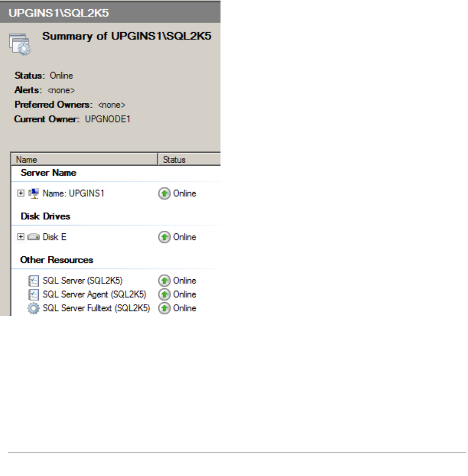Click the Alerts <none> value
Screen dimensions: 468x476
(61, 90)
